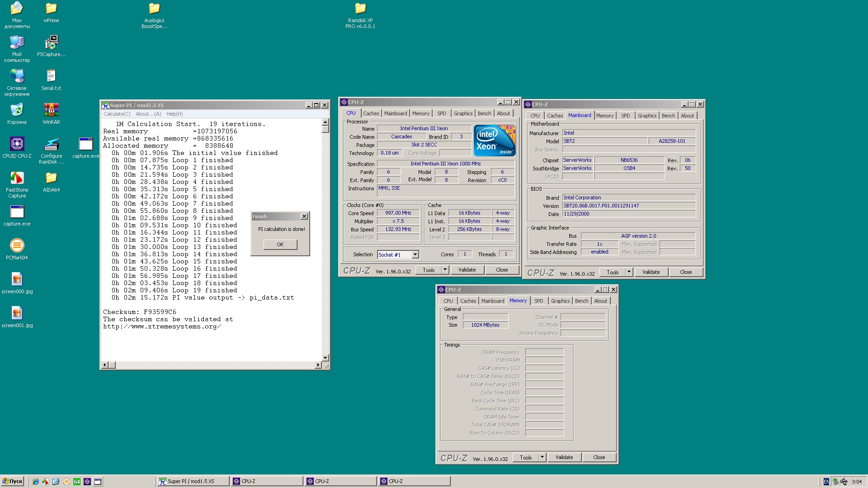Open Graphics tab in Memory CPU-Z window
Viewport: 868px width, 488px height.
coord(560,301)
